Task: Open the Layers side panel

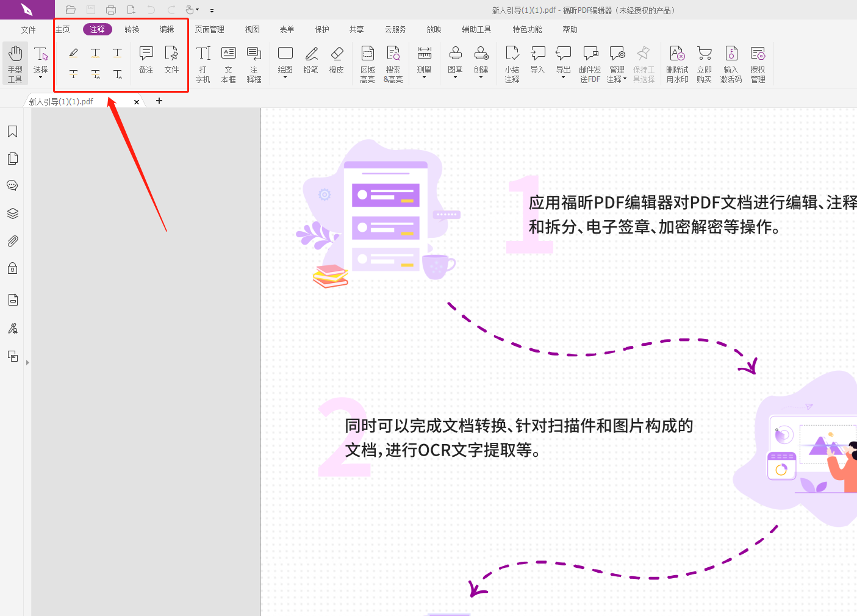Action: click(12, 213)
